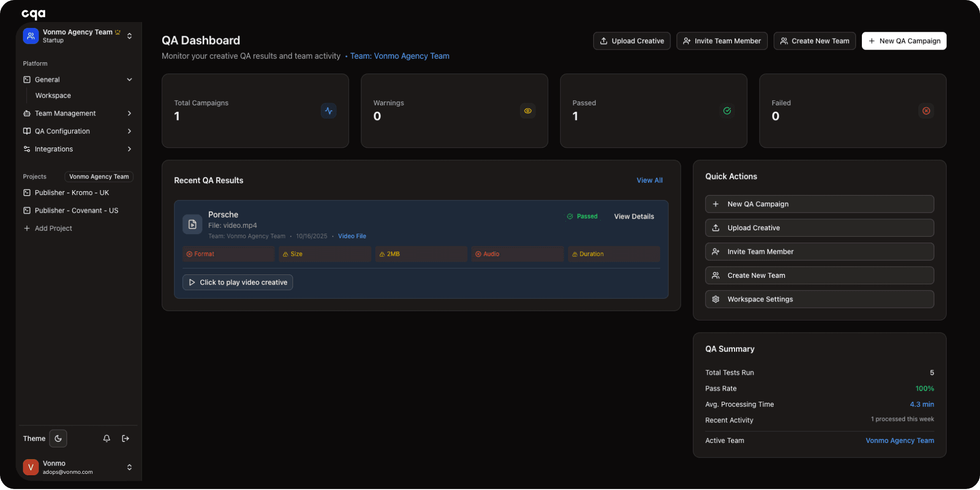This screenshot has width=980, height=490.
Task: Click the Passed status badge
Action: 582,217
